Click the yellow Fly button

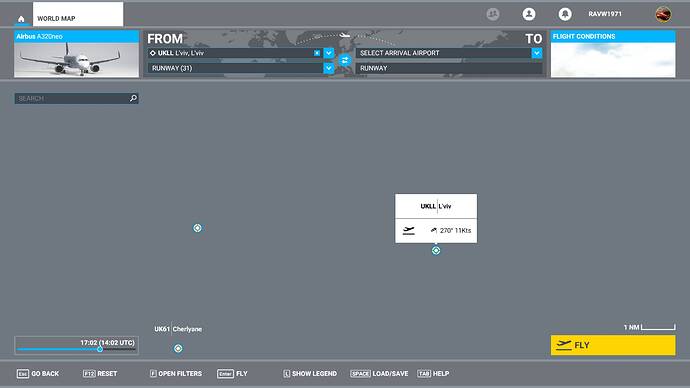pyautogui.click(x=613, y=345)
